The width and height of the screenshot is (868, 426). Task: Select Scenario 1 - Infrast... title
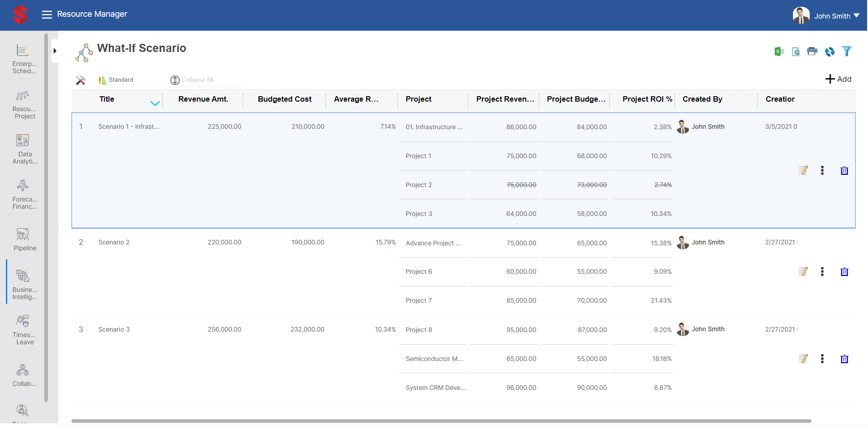(128, 127)
